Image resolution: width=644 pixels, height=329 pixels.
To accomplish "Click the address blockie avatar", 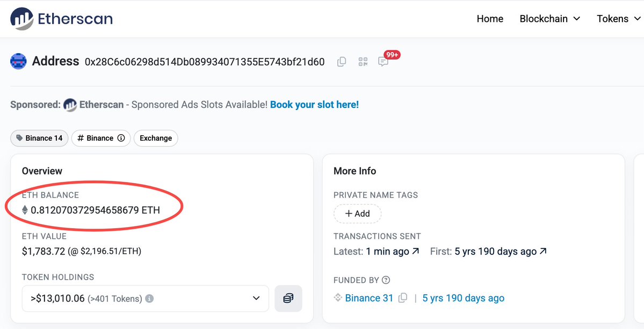I will pos(18,62).
